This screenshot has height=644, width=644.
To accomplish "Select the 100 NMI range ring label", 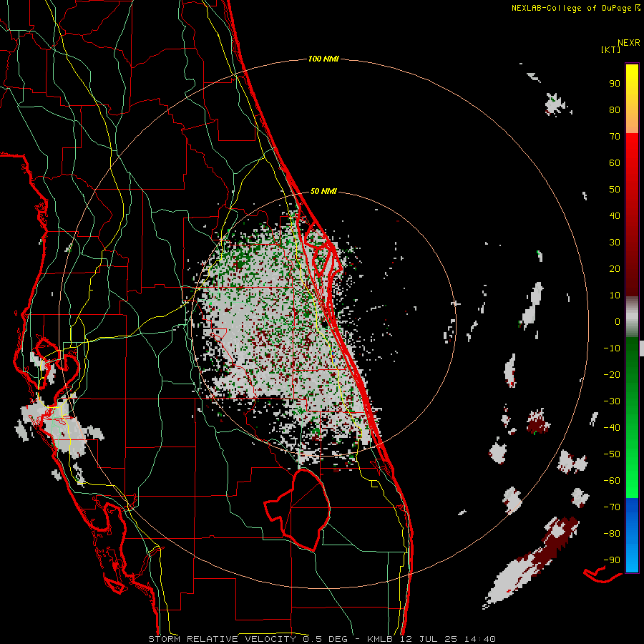I will coord(323,59).
